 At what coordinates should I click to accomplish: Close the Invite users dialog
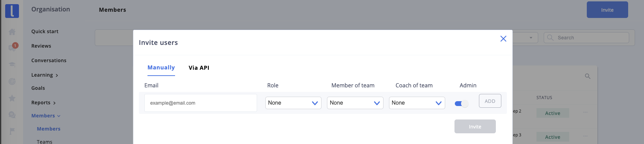(503, 39)
